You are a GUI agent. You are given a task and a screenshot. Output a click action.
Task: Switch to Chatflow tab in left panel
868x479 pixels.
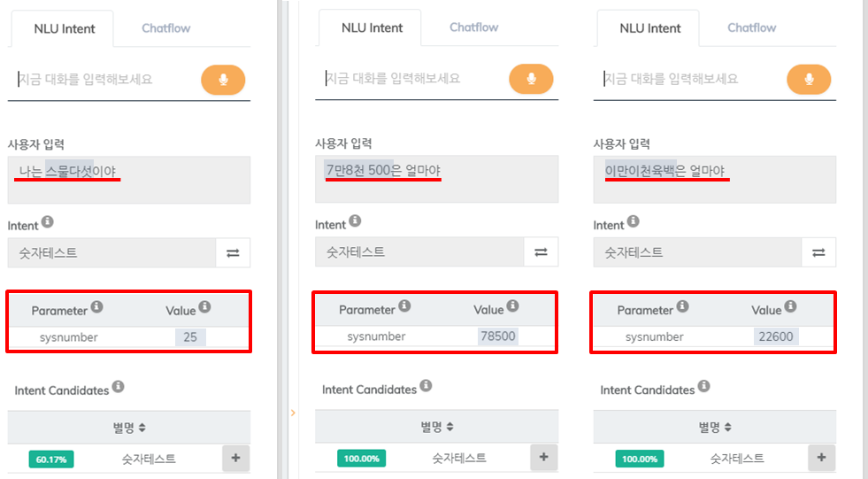pyautogui.click(x=166, y=28)
